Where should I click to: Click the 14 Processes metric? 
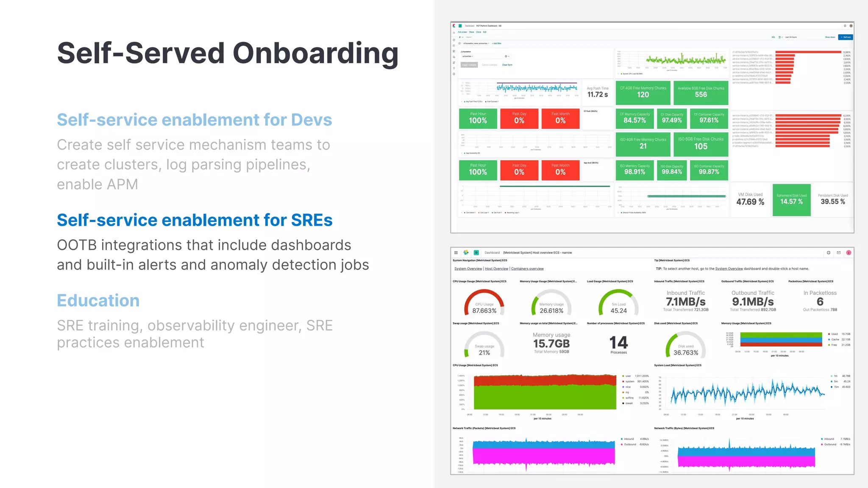[618, 344]
